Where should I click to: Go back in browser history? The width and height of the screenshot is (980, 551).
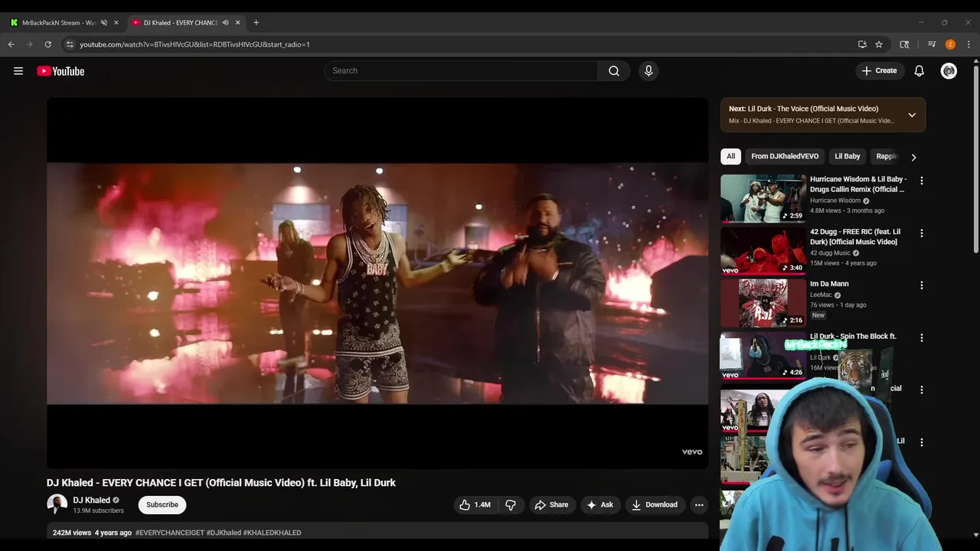11,44
